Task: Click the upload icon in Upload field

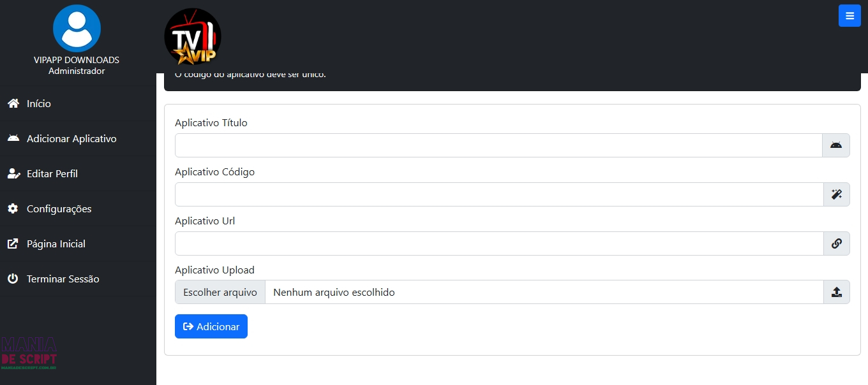Action: coord(837,293)
